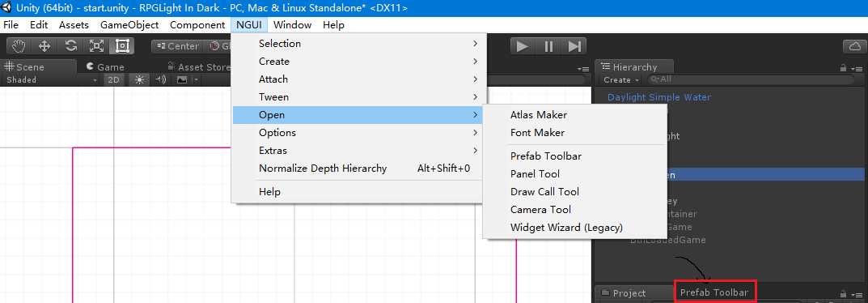Open Draw Call Tool
The image size is (868, 303).
pos(575,191)
